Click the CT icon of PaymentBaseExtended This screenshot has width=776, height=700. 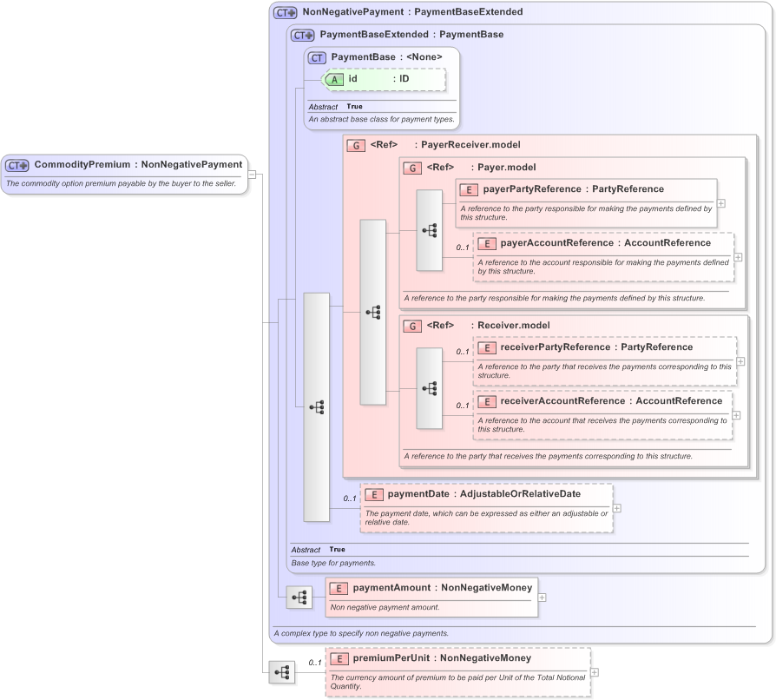click(303, 35)
